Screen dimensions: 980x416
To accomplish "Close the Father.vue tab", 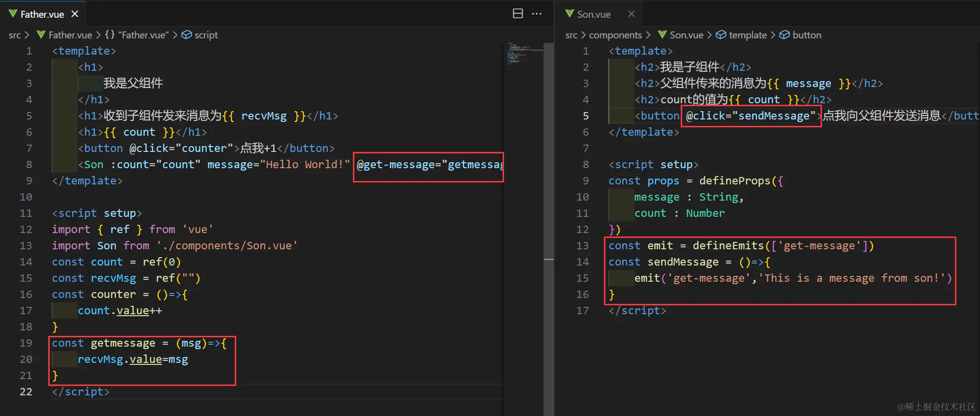I will (75, 14).
